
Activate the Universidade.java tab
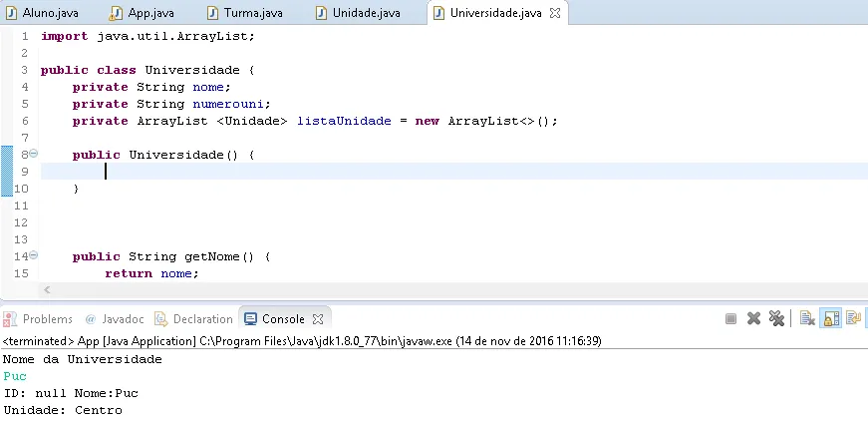[x=495, y=13]
